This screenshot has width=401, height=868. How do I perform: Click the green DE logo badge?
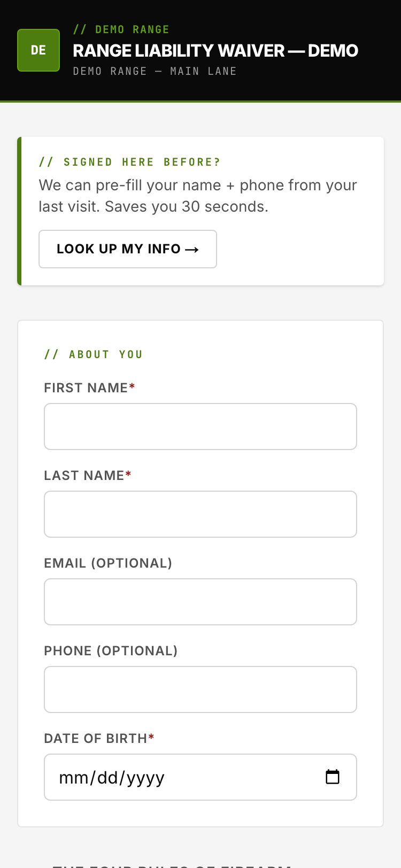pos(38,50)
